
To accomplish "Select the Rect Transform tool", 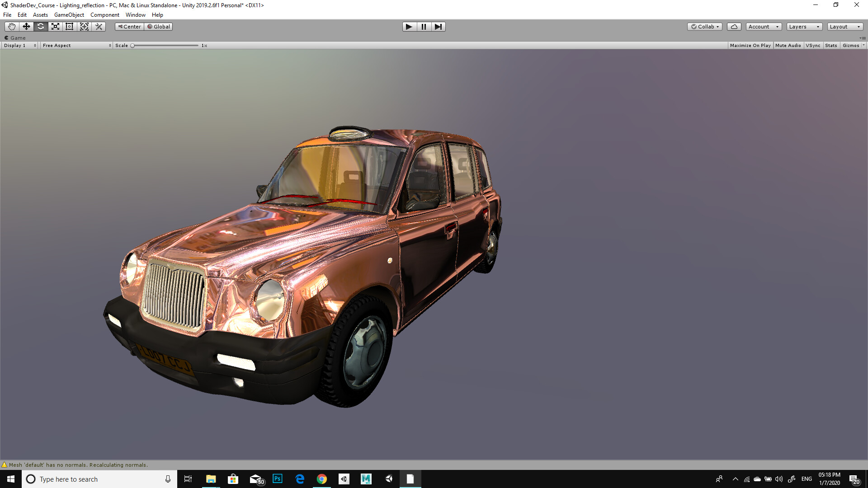I will 70,27.
